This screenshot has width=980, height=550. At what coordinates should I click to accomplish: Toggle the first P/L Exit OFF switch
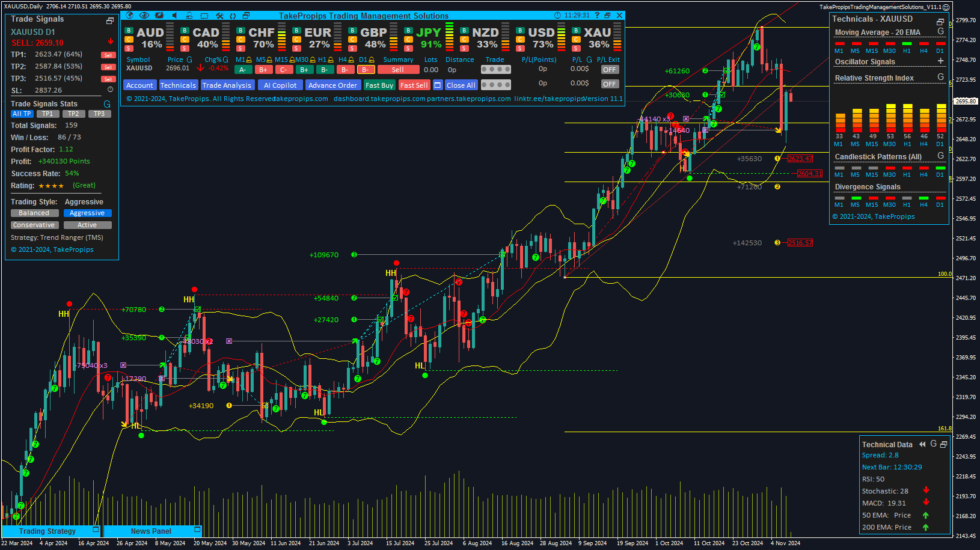point(610,70)
